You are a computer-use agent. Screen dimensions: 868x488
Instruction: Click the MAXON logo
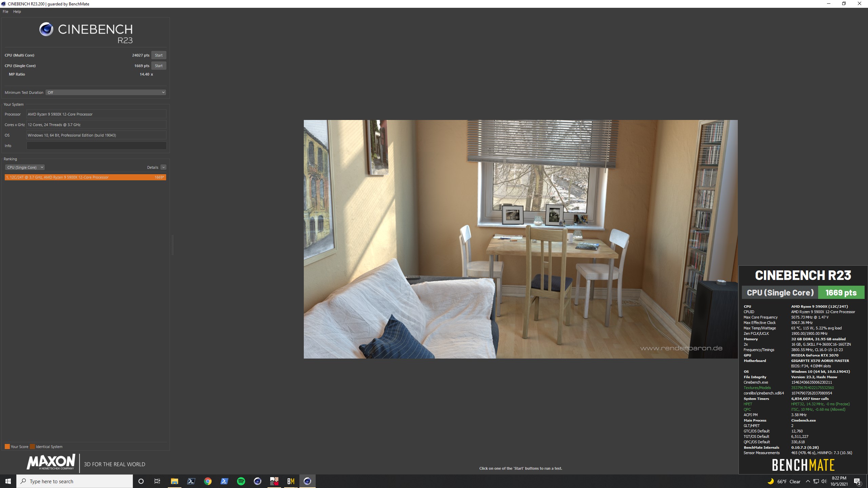[51, 462]
